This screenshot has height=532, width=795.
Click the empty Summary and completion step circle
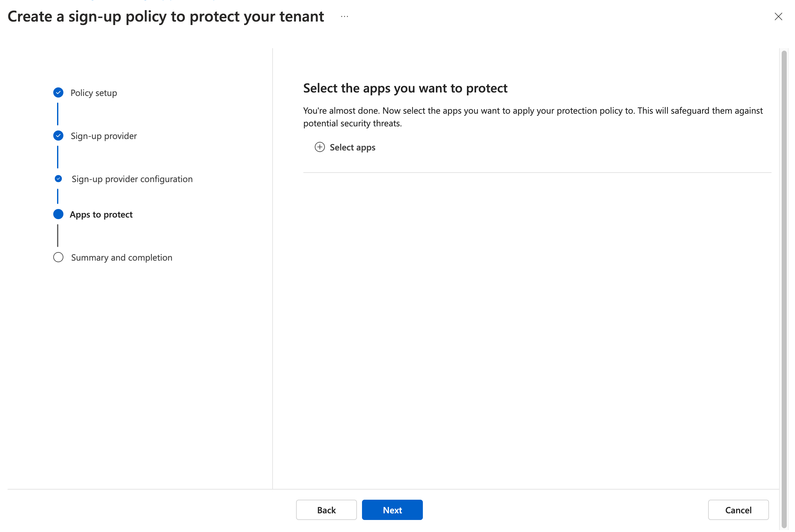click(58, 257)
